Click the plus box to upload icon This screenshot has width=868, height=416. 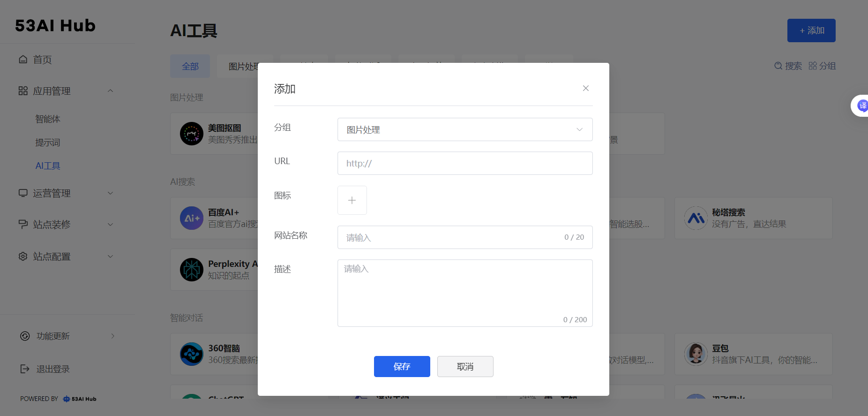(x=352, y=200)
